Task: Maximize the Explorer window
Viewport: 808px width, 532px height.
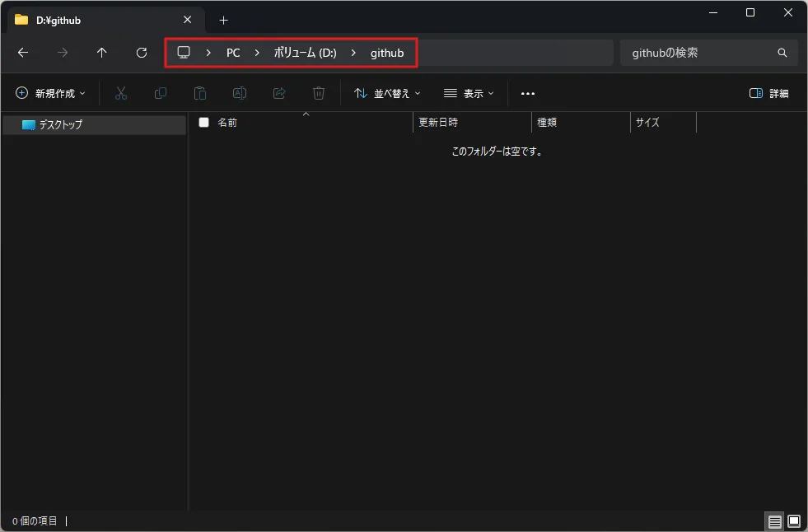Action: [750, 12]
